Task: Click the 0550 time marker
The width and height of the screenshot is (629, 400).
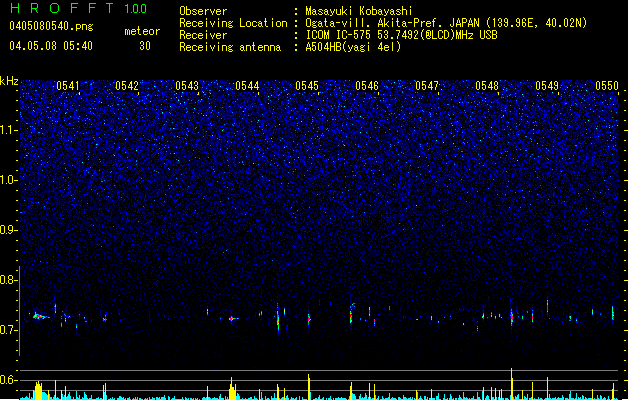Action: tap(607, 86)
